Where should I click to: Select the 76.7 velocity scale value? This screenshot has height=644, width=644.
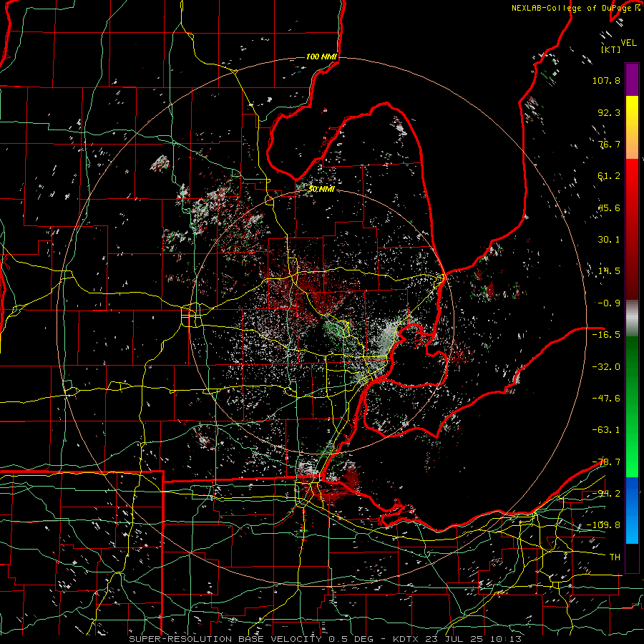(x=609, y=144)
